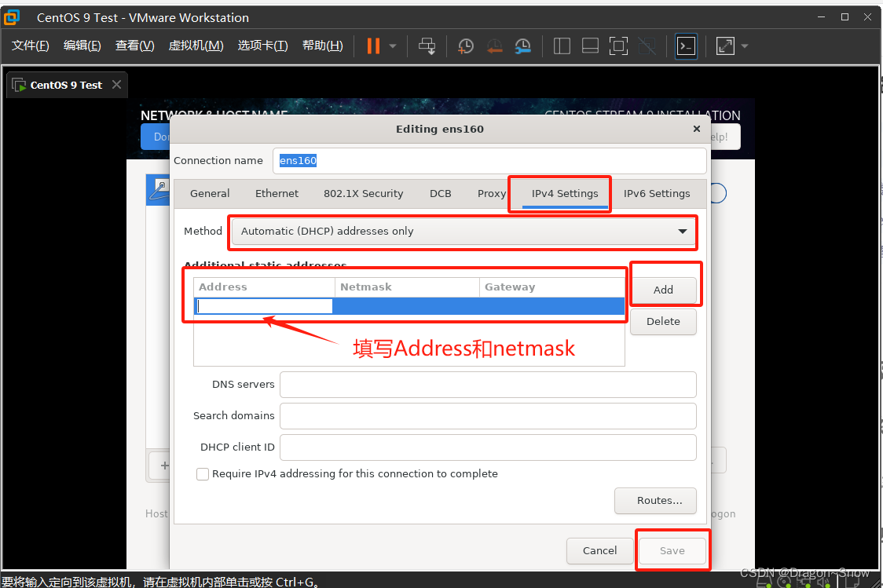Toggle the thumbnail bar view
883x588 pixels.
tap(590, 46)
